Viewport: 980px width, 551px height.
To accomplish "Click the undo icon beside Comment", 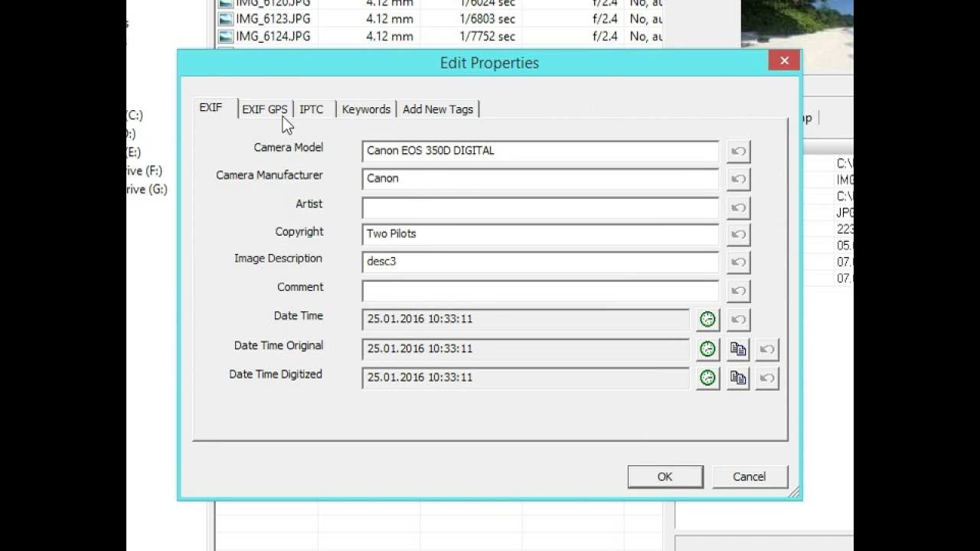I will (x=738, y=291).
